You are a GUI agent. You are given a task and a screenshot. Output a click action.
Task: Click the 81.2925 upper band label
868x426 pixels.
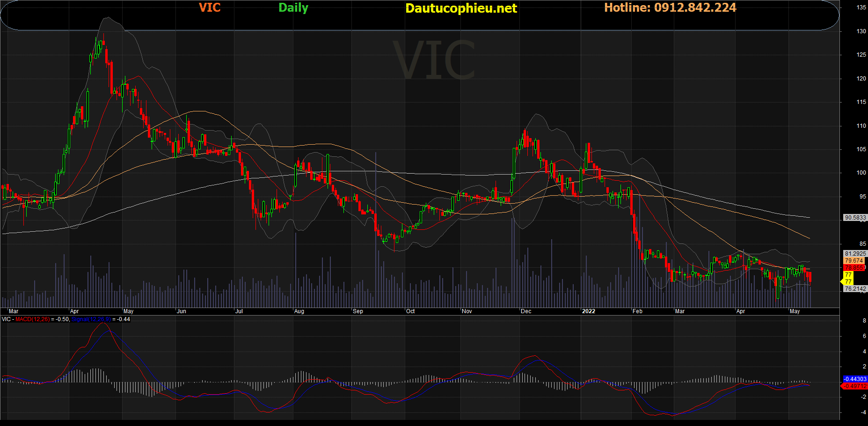click(855, 254)
